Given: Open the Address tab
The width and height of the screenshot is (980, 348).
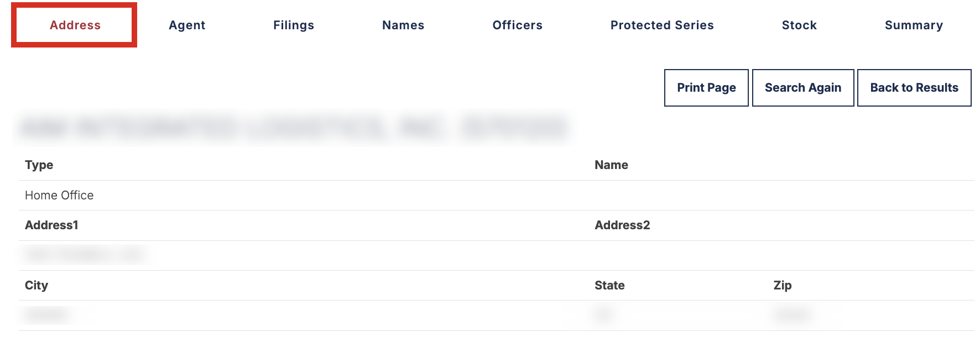Looking at the screenshot, I should tap(75, 25).
